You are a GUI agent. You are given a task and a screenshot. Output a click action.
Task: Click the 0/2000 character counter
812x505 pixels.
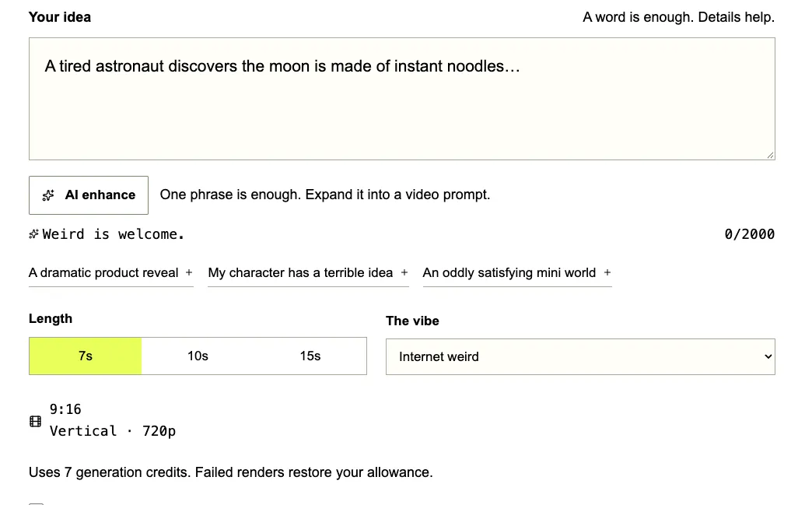[x=749, y=235]
